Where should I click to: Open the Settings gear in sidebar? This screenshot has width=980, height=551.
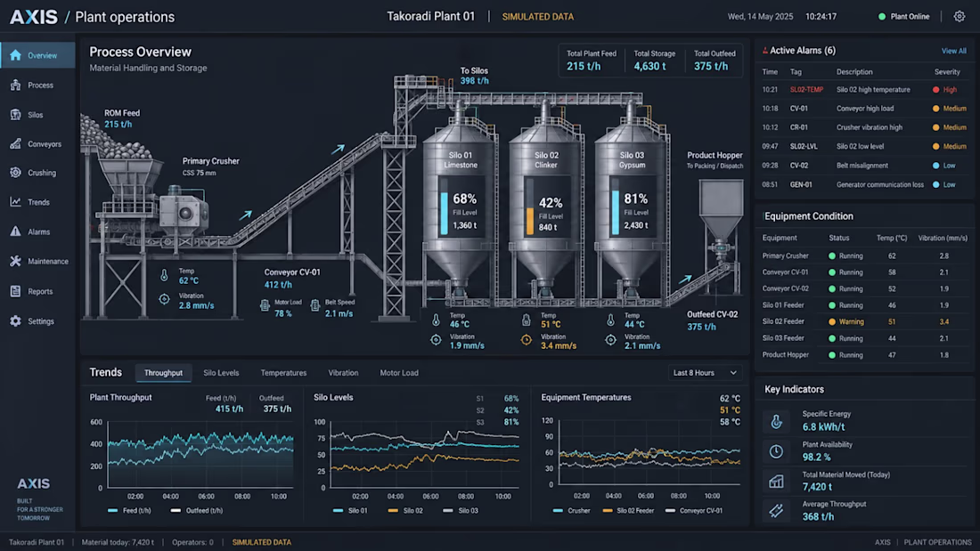click(x=16, y=321)
